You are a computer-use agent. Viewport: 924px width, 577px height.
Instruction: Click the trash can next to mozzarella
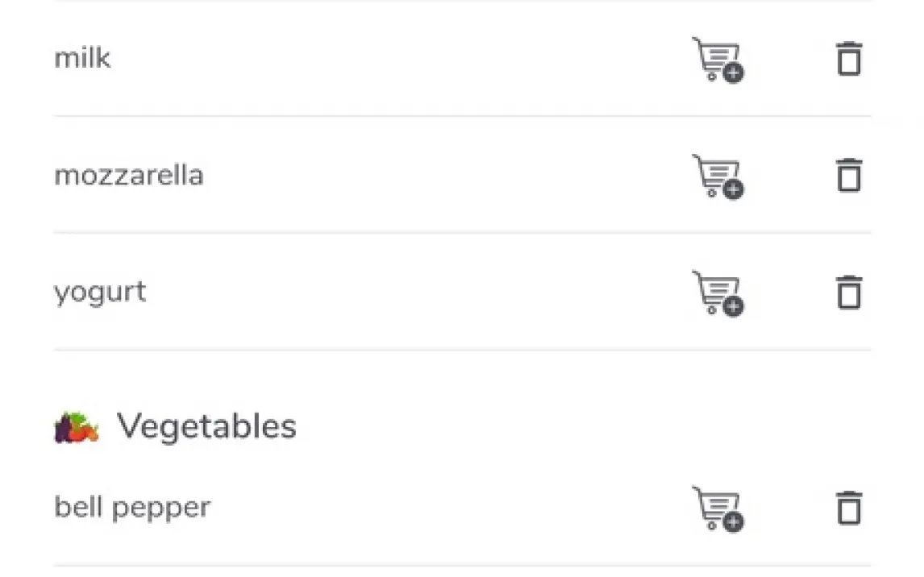[848, 175]
